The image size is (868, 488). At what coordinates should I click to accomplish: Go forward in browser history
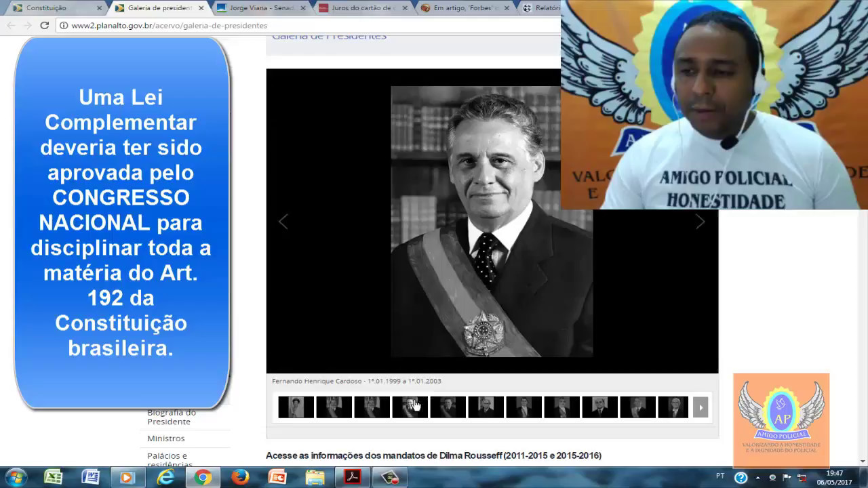coord(28,25)
